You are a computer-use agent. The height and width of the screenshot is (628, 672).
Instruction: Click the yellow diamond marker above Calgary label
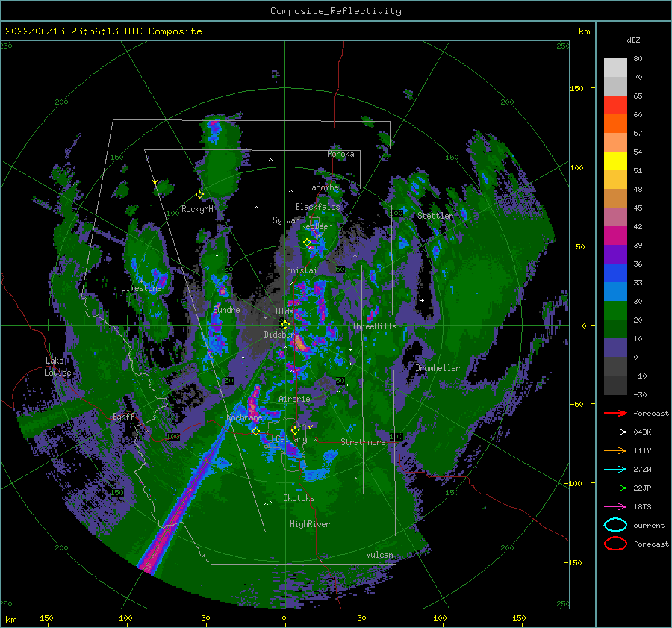tap(295, 430)
